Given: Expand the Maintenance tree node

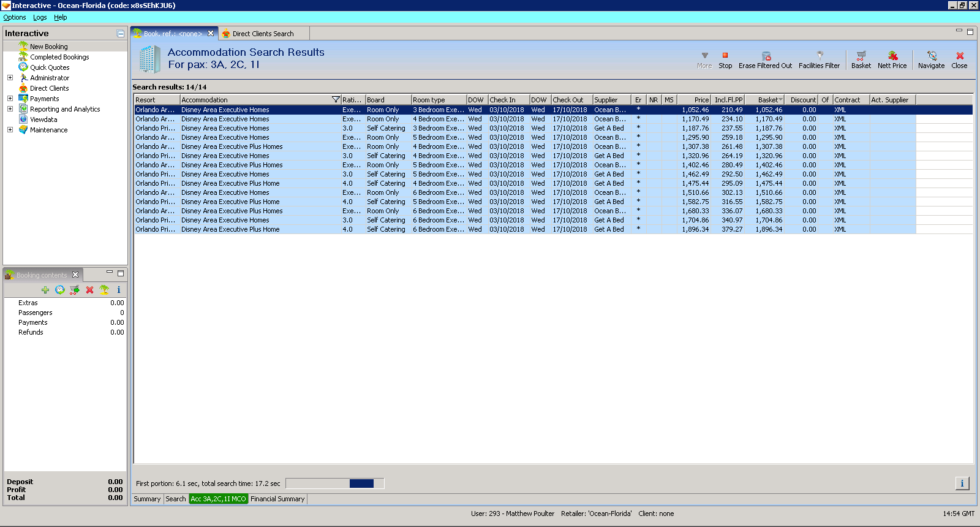Looking at the screenshot, I should 10,130.
